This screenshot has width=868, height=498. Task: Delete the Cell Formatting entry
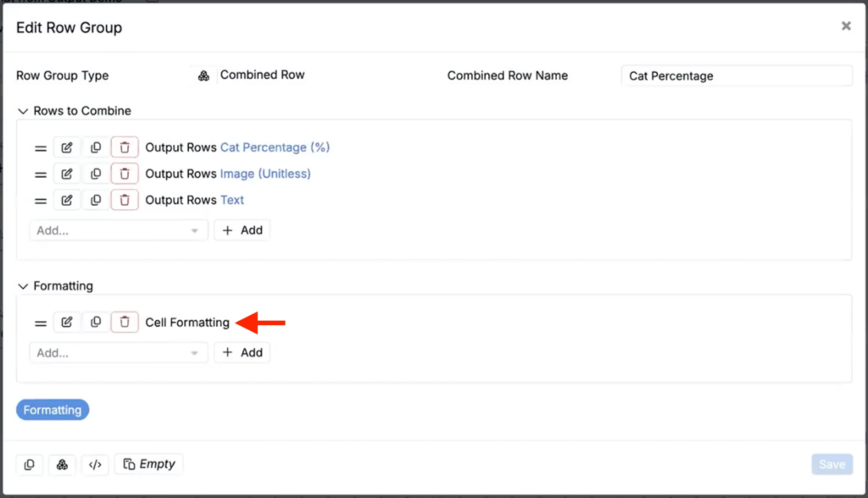coord(125,322)
